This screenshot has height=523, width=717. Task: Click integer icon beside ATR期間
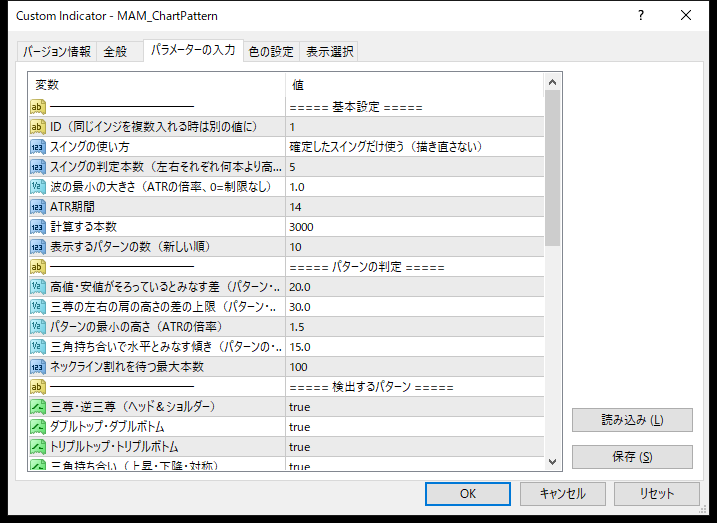click(x=38, y=207)
